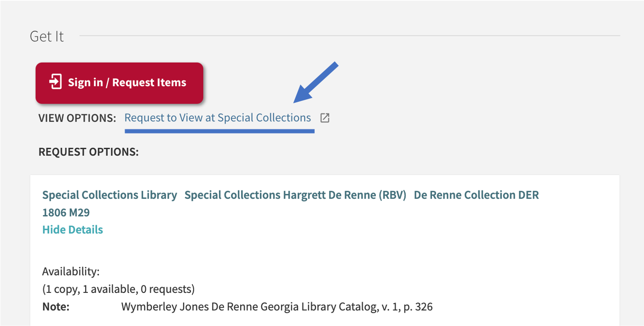The width and height of the screenshot is (644, 326).
Task: Open Special Collections Hargrett De Renne (RBV)
Action: pos(295,195)
